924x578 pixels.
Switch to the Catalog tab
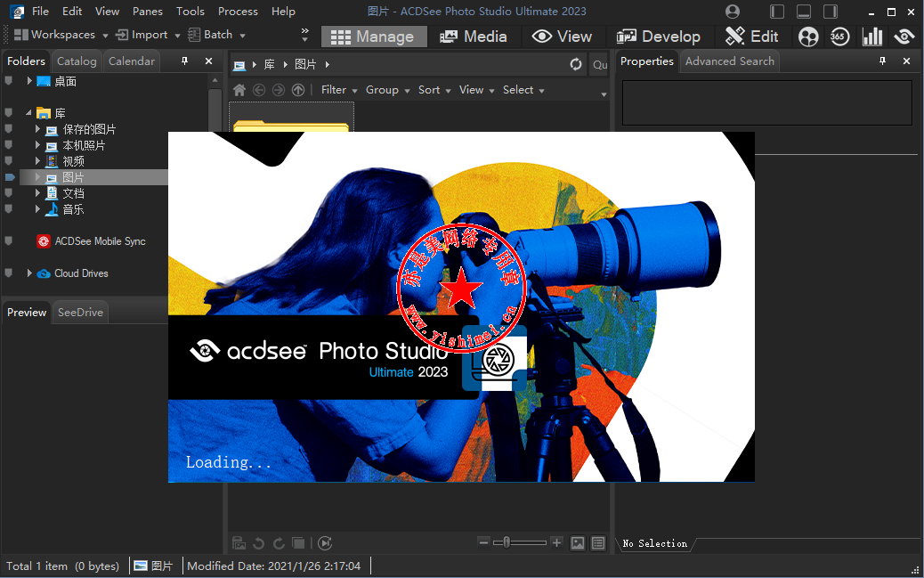click(77, 61)
